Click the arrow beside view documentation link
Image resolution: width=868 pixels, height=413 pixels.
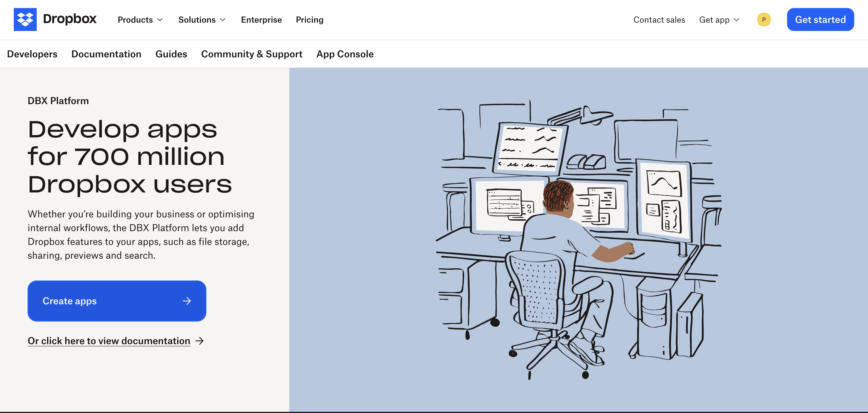pos(200,341)
